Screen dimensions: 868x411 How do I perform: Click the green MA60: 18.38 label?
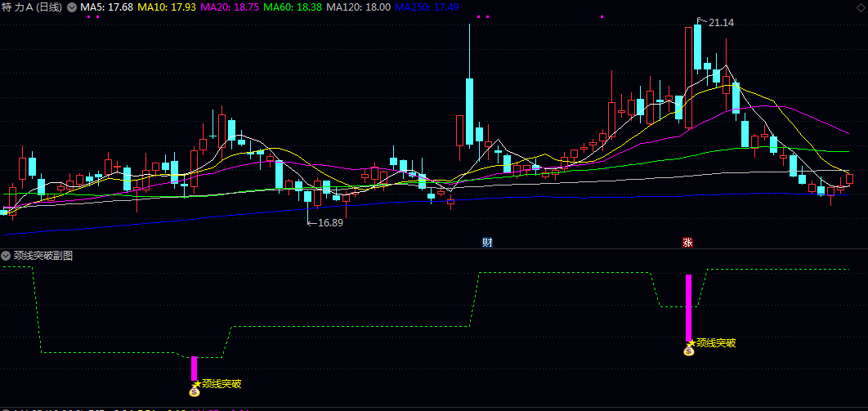tap(293, 7)
